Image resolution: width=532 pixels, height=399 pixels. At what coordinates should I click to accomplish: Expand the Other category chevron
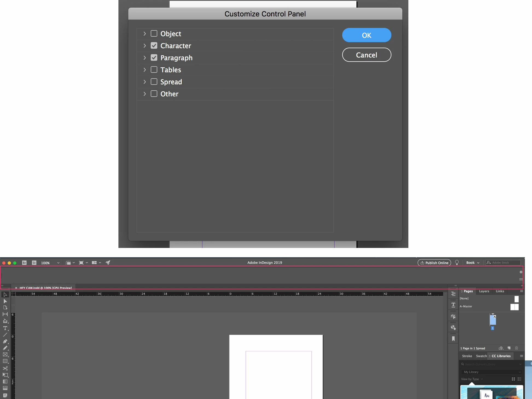[x=145, y=94]
